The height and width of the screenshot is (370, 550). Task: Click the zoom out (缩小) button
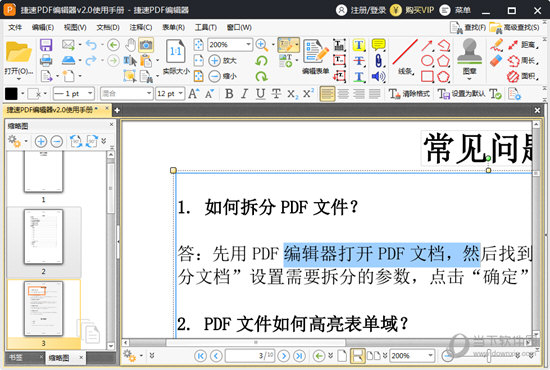(223, 76)
